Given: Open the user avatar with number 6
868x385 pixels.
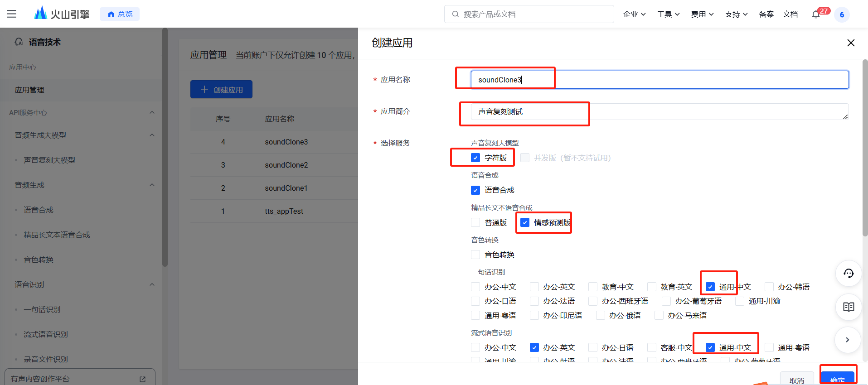Looking at the screenshot, I should (x=842, y=14).
